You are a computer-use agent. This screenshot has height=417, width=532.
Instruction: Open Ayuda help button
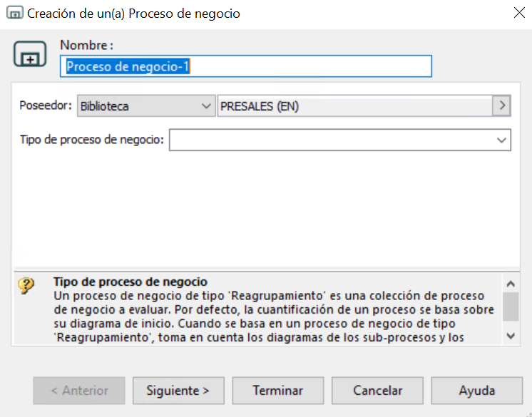point(476,391)
